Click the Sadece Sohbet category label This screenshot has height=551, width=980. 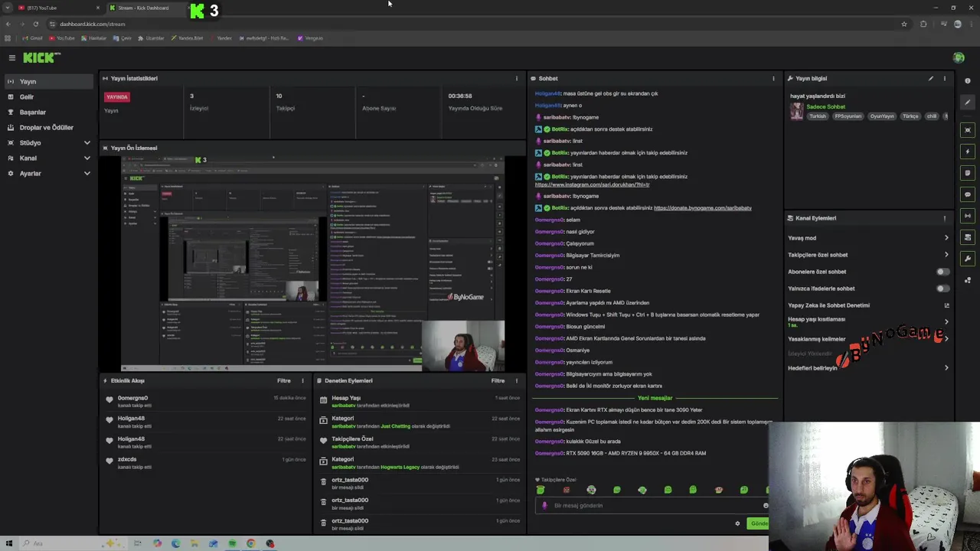coord(825,106)
